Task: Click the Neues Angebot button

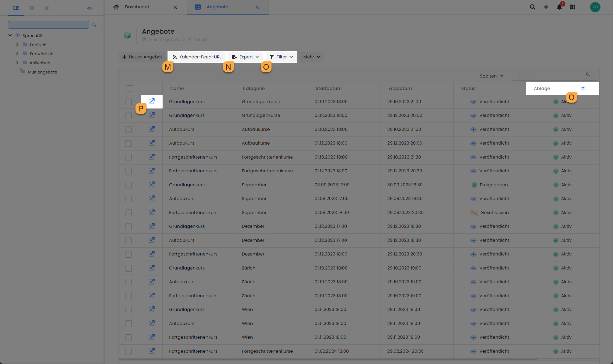Action: point(142,57)
